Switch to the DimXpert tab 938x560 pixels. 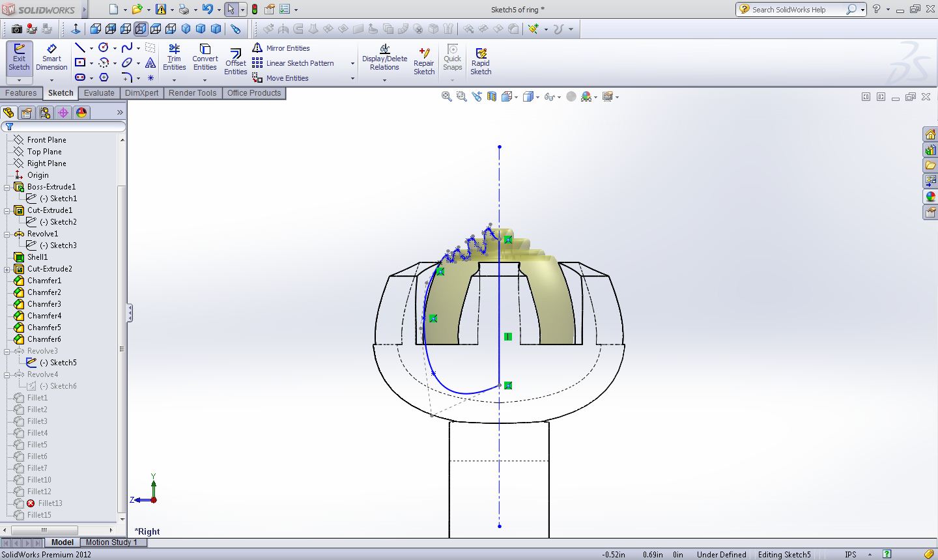(x=141, y=93)
